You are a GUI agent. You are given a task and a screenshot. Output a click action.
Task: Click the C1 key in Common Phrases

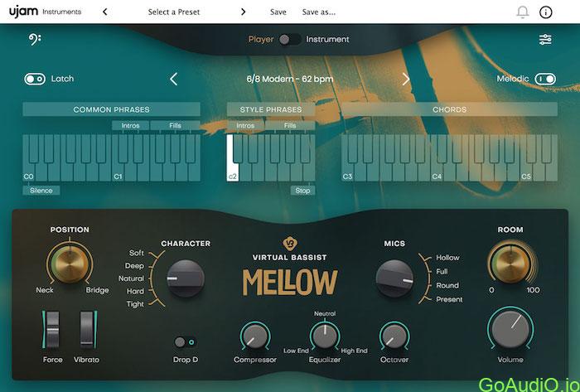pyautogui.click(x=118, y=172)
